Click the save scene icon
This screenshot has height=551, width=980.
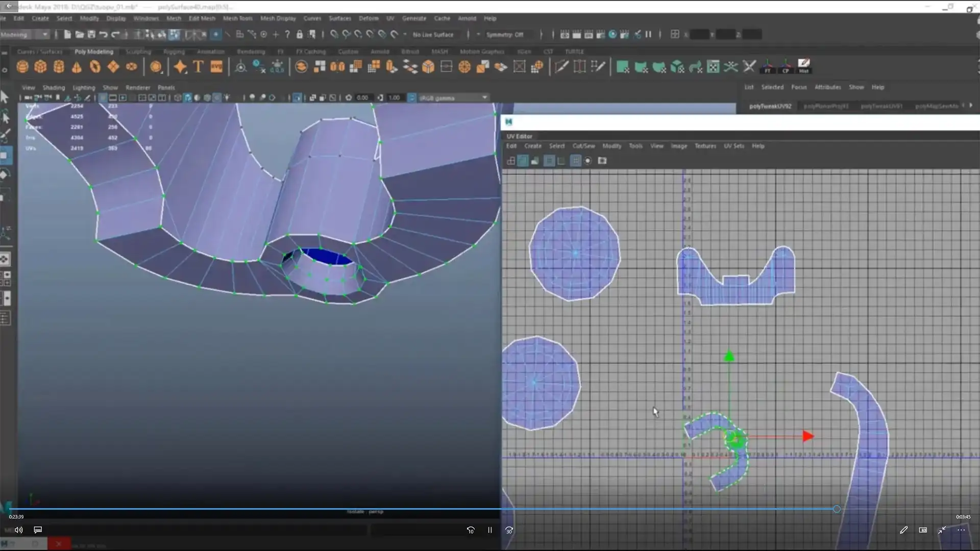click(91, 34)
